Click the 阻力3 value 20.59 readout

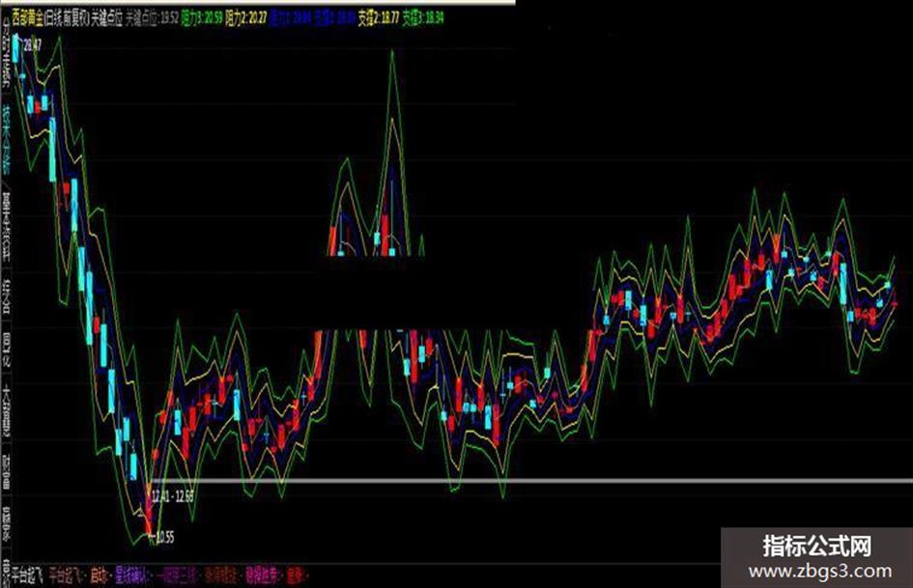(202, 18)
